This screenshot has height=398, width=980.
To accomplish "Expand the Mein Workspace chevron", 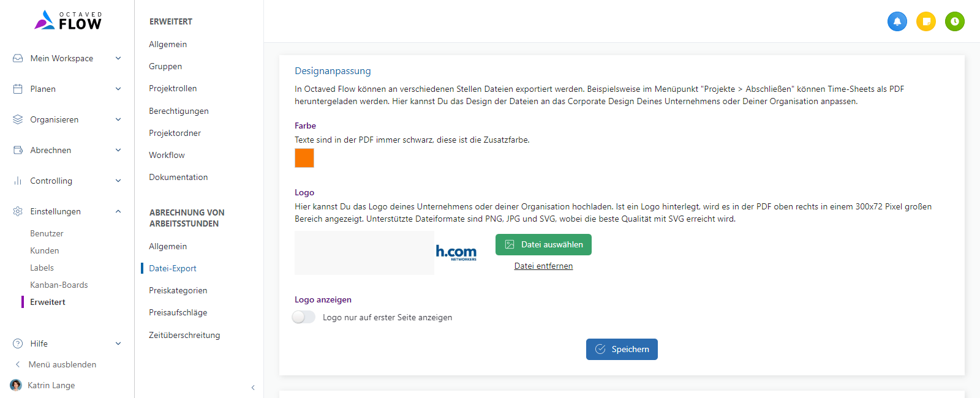I will (118, 58).
